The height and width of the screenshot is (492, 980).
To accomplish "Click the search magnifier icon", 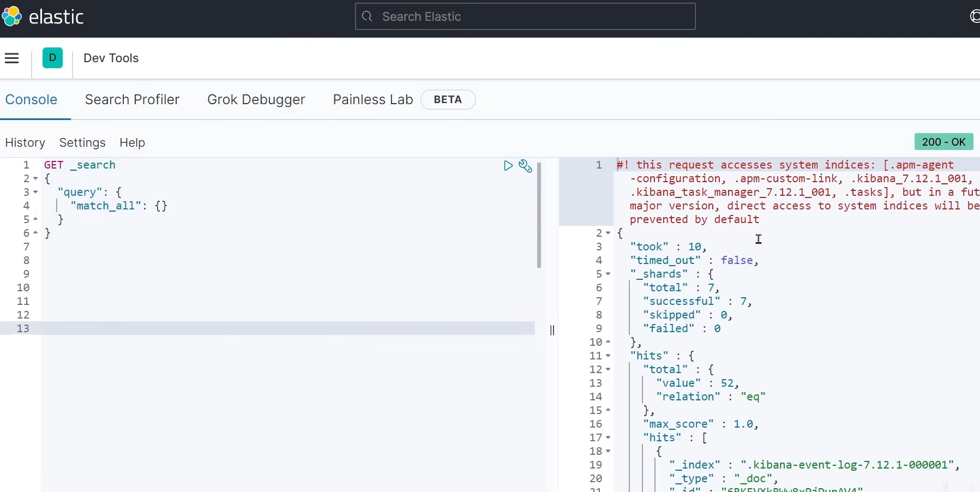I will pyautogui.click(x=368, y=17).
